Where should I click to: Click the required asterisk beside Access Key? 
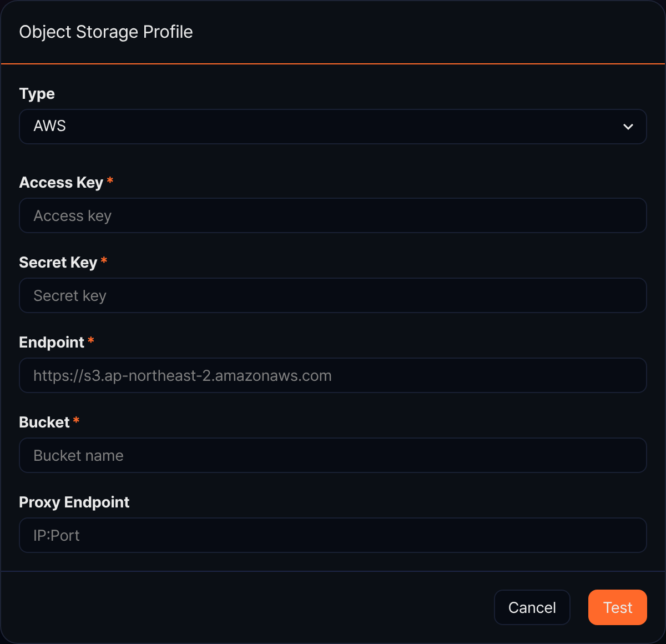pyautogui.click(x=110, y=180)
